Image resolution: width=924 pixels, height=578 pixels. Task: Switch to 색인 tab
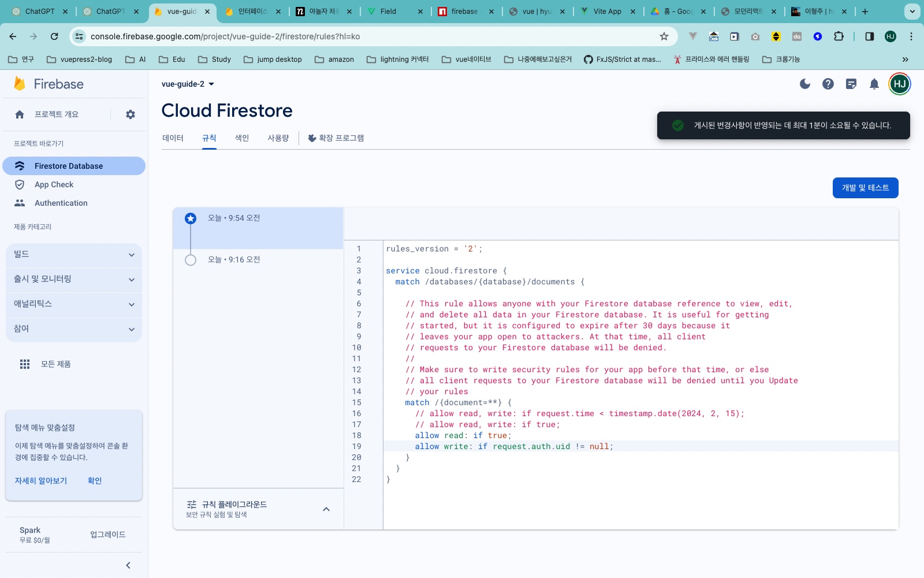coord(242,138)
